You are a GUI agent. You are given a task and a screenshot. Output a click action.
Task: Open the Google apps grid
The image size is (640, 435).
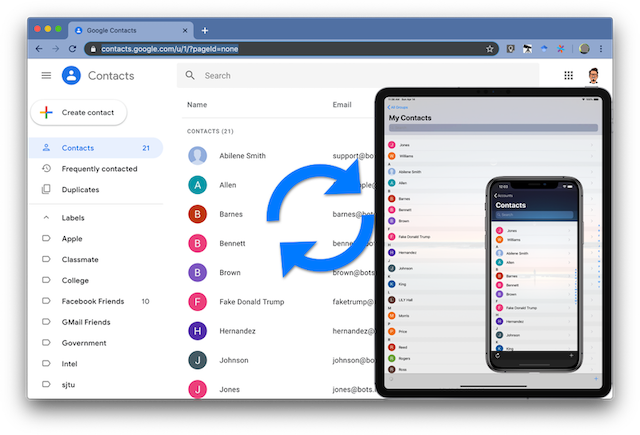pos(568,75)
